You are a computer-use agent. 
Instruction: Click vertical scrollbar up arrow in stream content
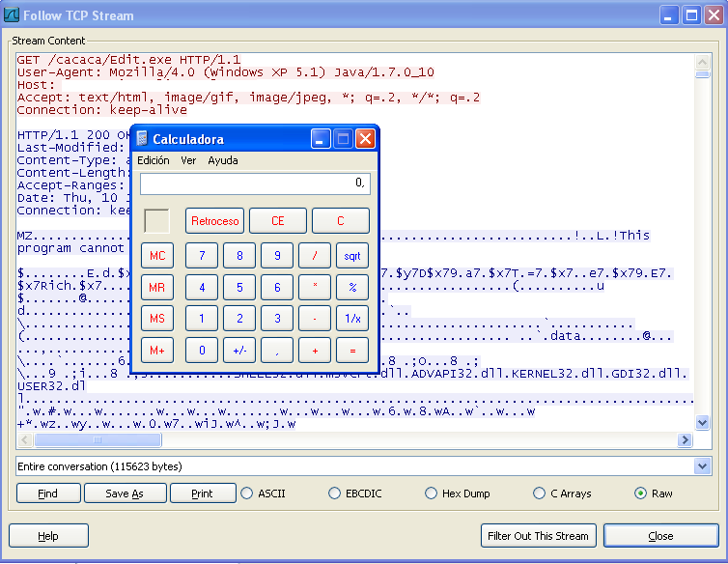click(x=703, y=62)
